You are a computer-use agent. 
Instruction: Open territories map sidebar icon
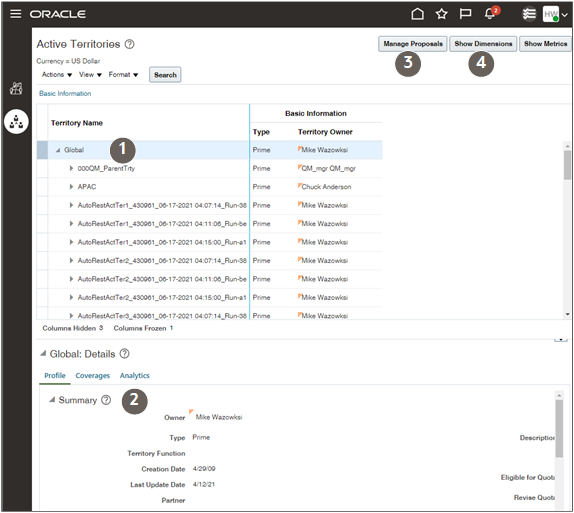point(16,88)
